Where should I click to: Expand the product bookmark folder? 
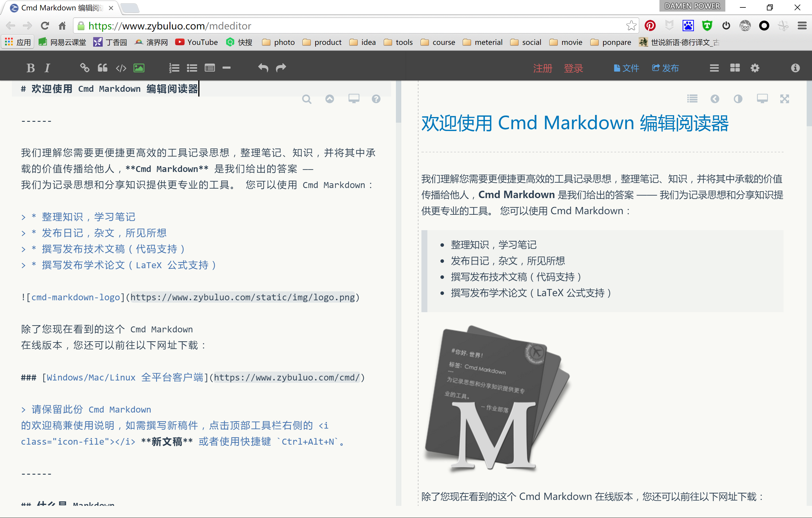tap(322, 42)
